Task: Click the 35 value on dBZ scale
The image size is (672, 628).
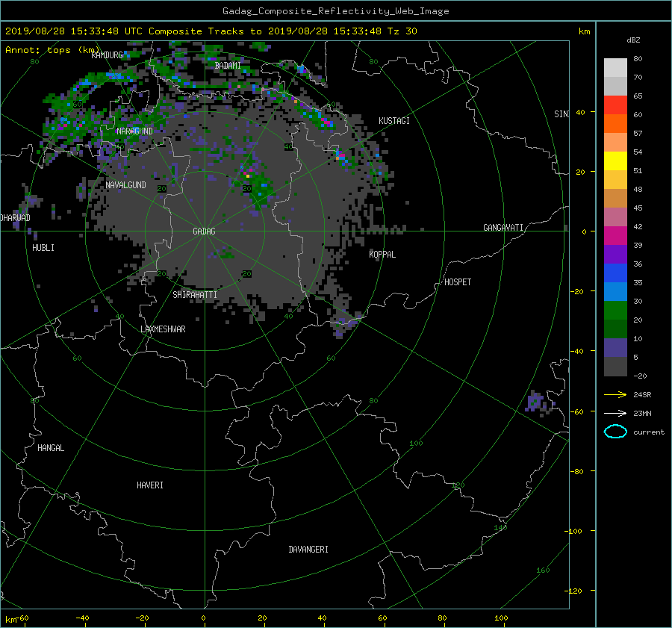Action: [x=638, y=282]
